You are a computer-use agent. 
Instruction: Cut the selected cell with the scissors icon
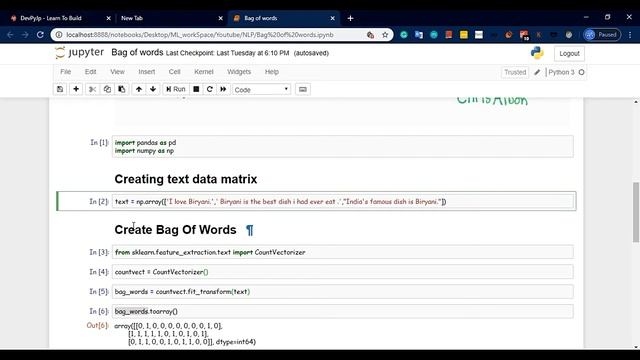click(x=92, y=89)
